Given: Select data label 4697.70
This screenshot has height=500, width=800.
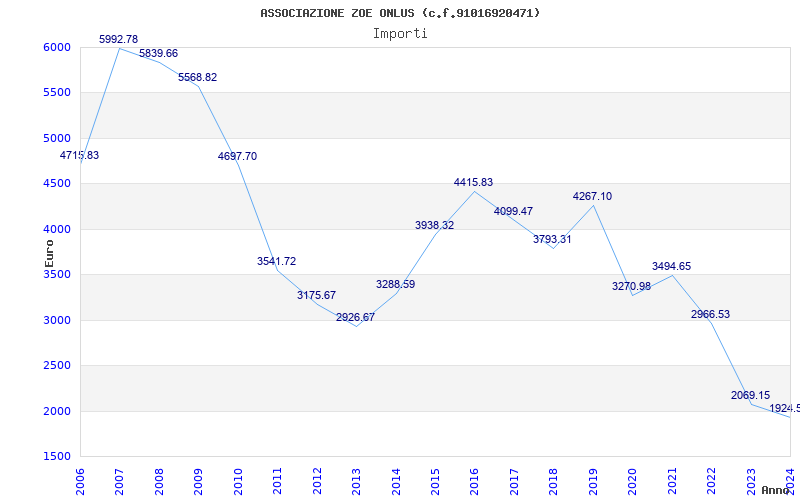Looking at the screenshot, I should click(x=237, y=156).
